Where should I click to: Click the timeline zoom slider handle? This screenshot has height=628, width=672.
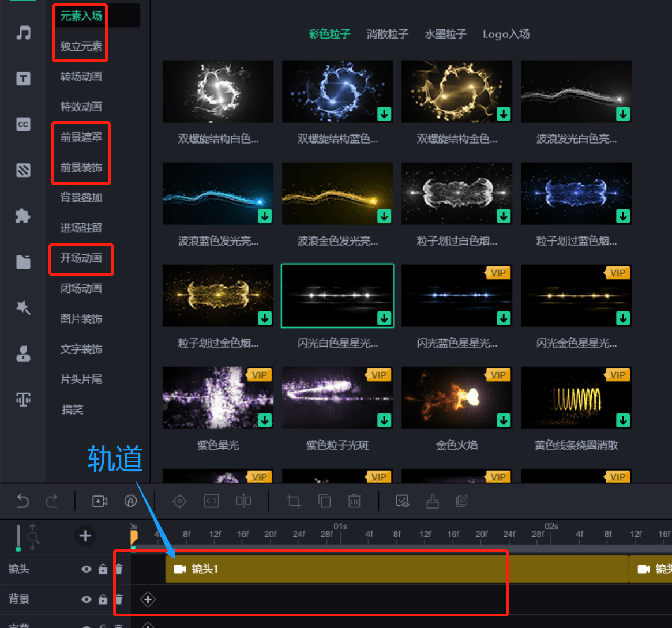[x=18, y=549]
